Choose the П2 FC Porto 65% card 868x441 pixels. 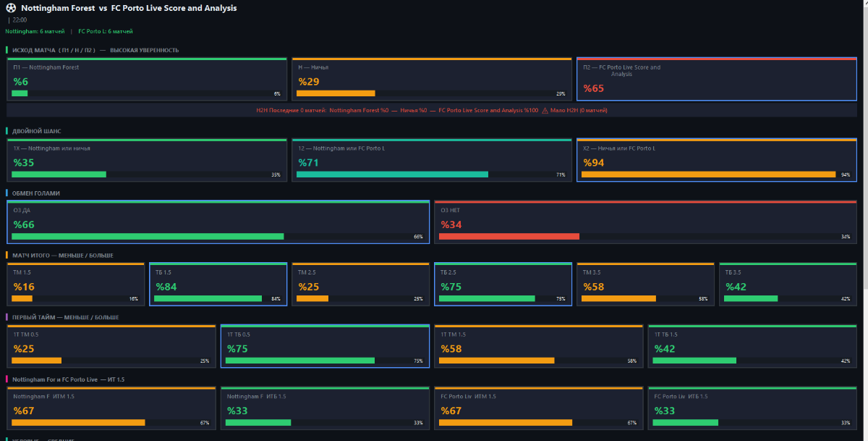[716, 80]
